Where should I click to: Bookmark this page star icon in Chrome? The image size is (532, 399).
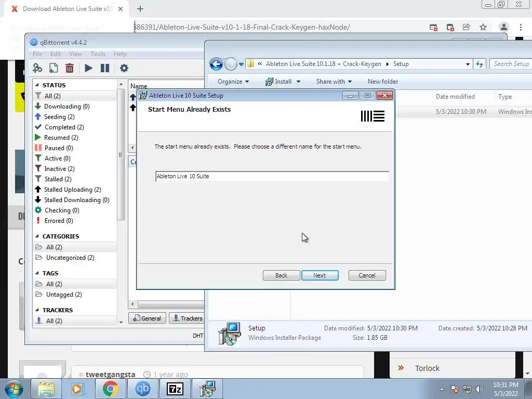pos(483,27)
